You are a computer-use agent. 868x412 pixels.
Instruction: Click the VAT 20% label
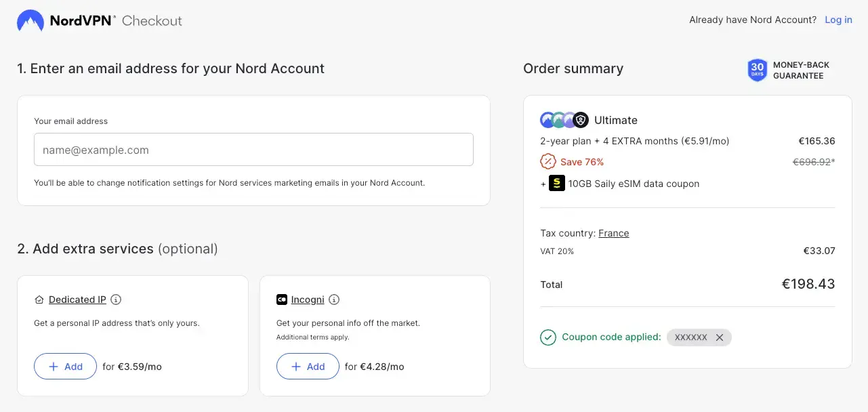click(x=557, y=251)
